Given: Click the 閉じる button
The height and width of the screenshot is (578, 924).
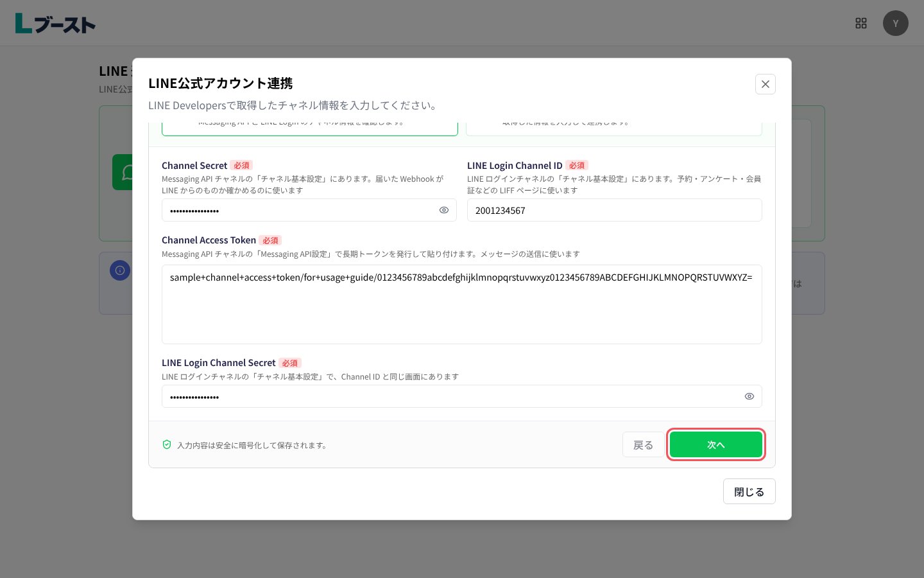Looking at the screenshot, I should point(749,491).
